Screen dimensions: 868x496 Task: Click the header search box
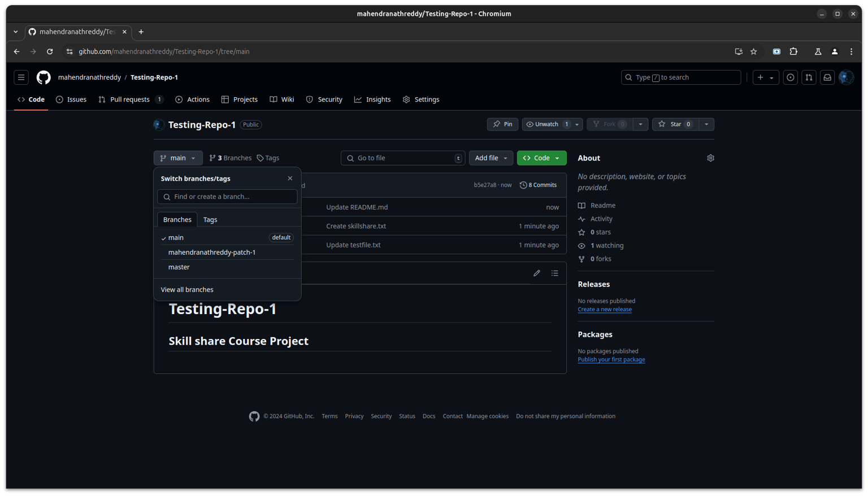pyautogui.click(x=681, y=77)
